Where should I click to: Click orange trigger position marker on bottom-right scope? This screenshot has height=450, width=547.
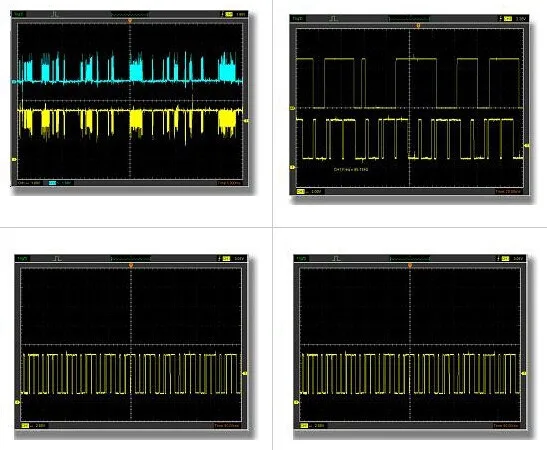pos(410,266)
